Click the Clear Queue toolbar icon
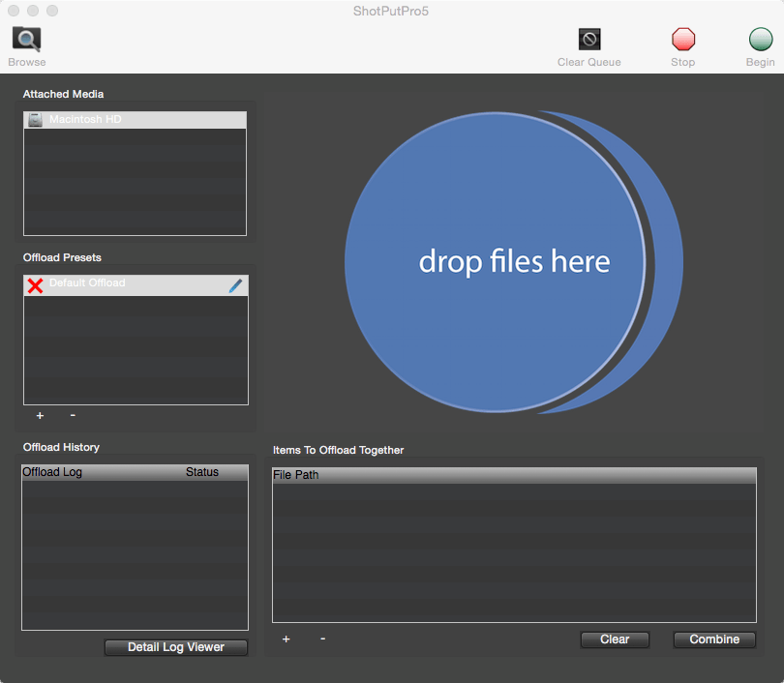Screen dimensions: 784x683 [x=589, y=39]
